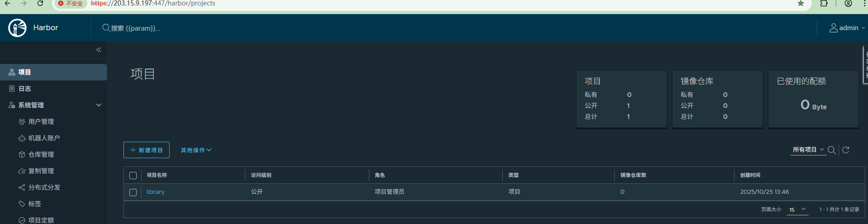Collapse the sidebar with double-chevron icon
This screenshot has height=224, width=868.
99,50
